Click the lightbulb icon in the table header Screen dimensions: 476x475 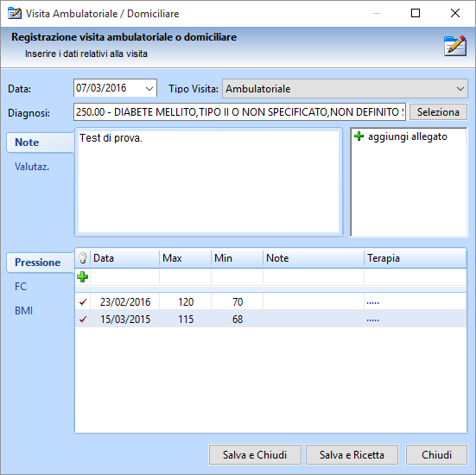[83, 258]
